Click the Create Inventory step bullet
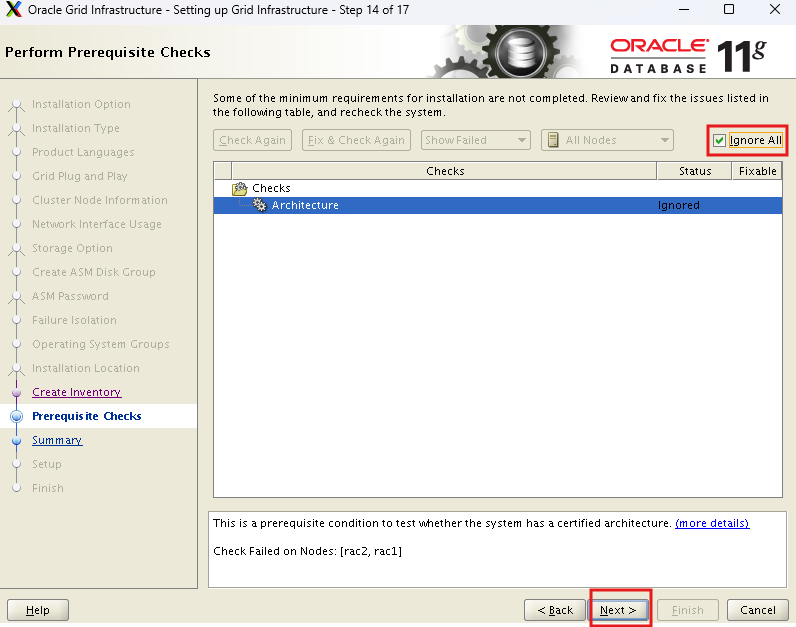Screen dimensions: 796x627 (x=16, y=392)
